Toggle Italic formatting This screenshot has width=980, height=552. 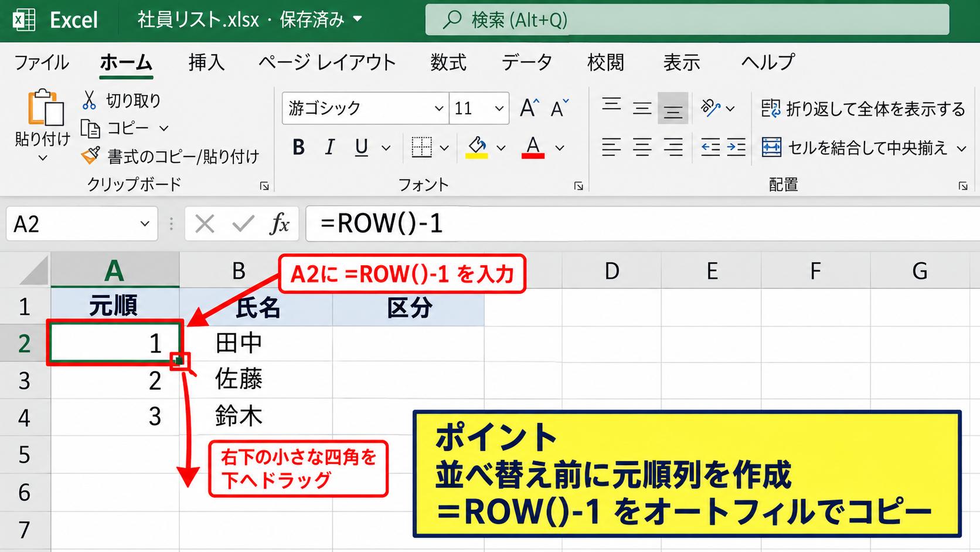[x=329, y=147]
